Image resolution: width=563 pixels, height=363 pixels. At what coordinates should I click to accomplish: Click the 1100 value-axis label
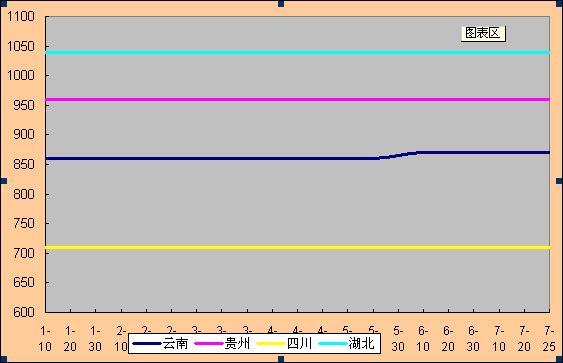click(21, 17)
